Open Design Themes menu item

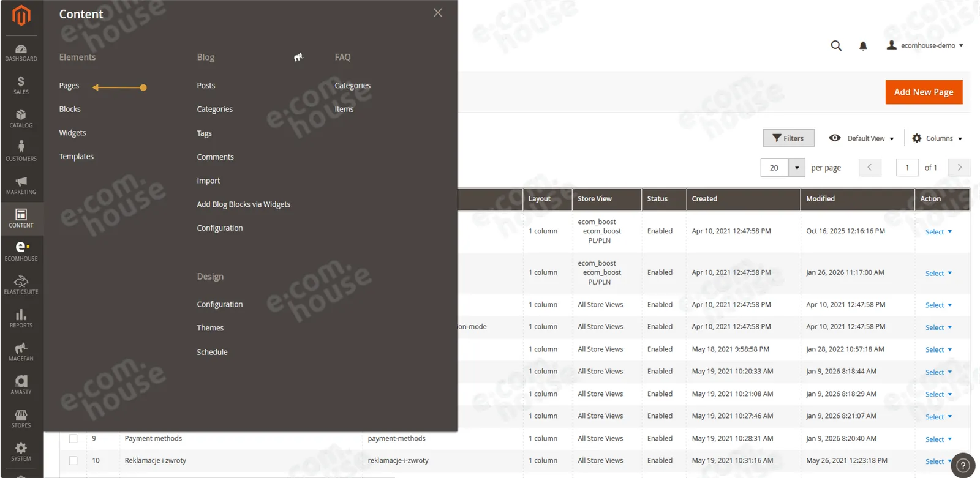click(x=210, y=328)
